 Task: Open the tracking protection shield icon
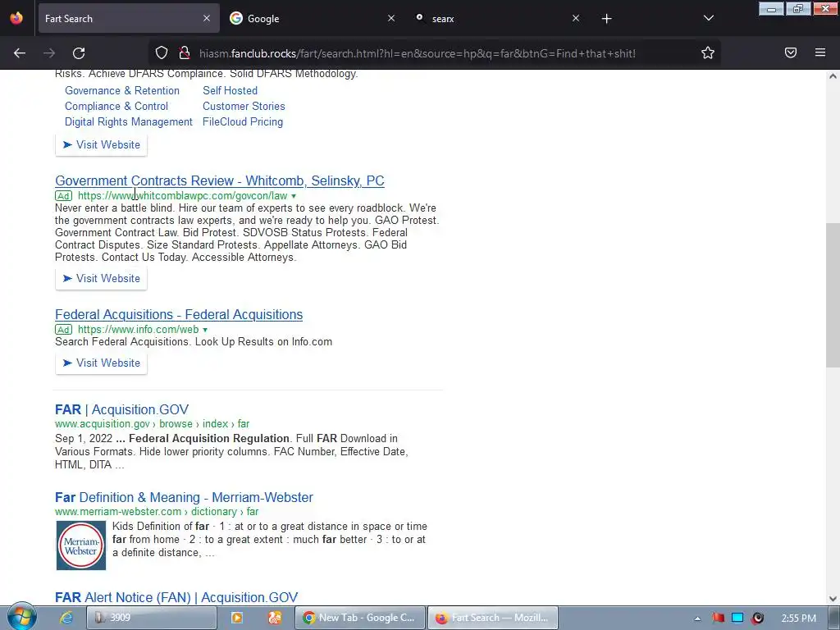162,53
